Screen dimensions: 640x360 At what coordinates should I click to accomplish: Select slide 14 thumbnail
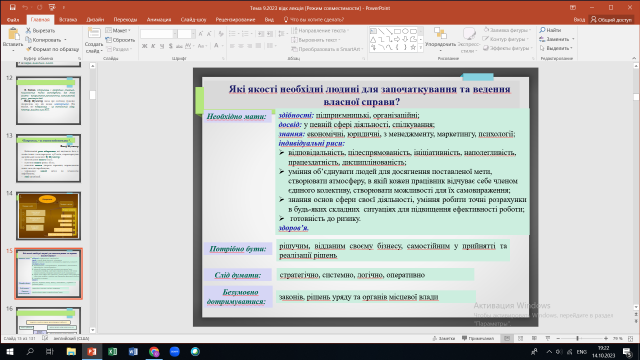pos(48,216)
